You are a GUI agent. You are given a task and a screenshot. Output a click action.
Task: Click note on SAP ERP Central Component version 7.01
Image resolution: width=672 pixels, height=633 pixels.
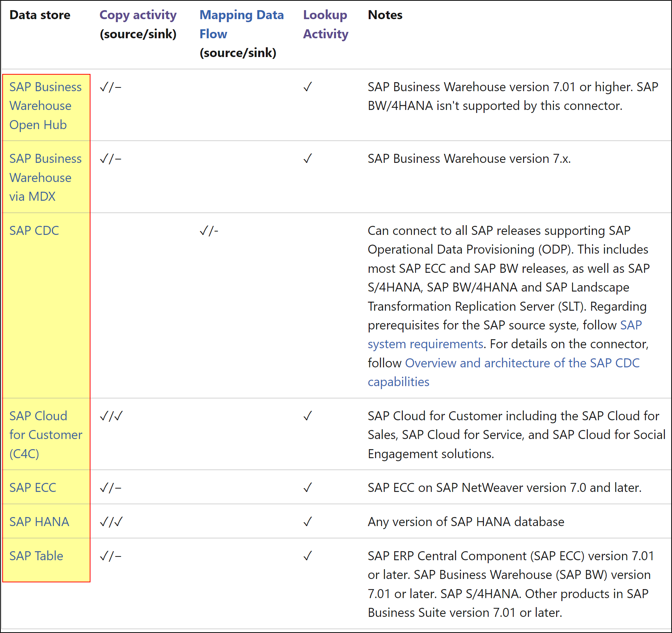511,584
